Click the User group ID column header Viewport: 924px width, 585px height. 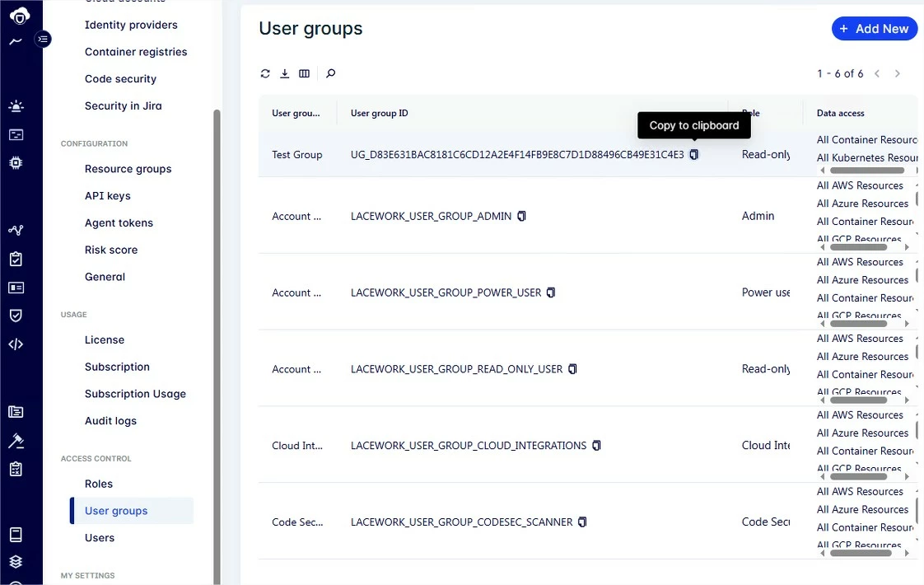coord(379,113)
